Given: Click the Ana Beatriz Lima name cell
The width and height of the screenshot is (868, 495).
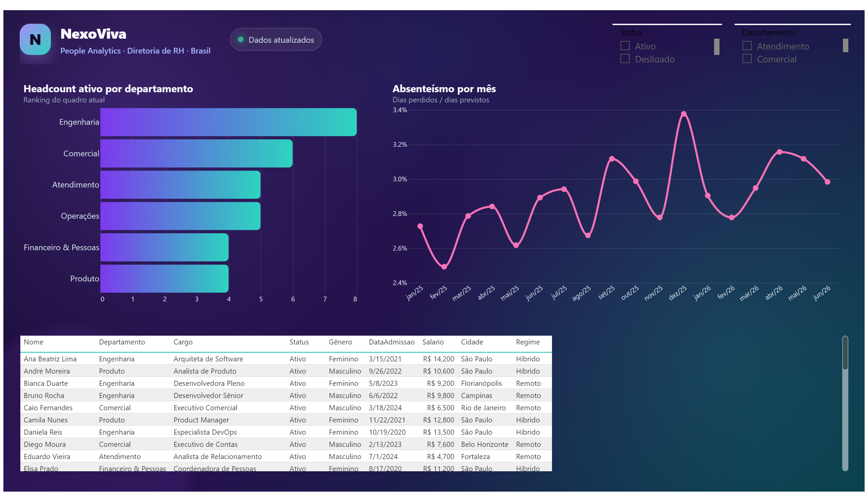Looking at the screenshot, I should [x=50, y=359].
